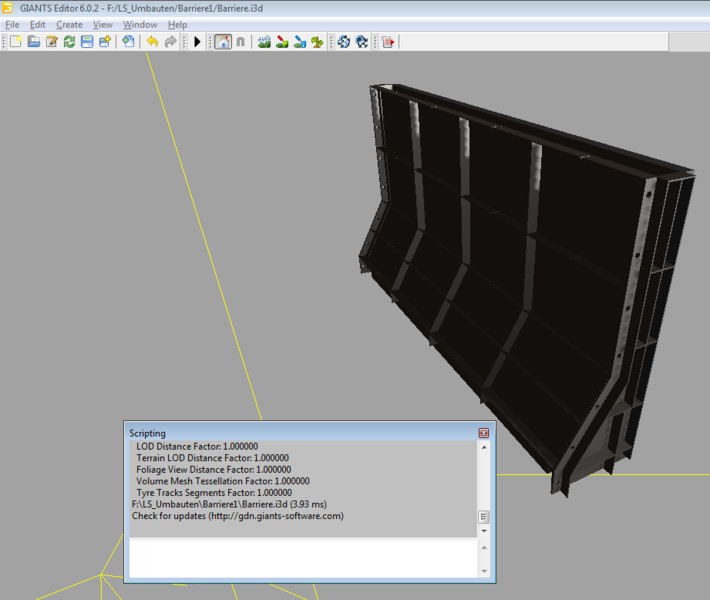Open the Edit menu

point(37,24)
